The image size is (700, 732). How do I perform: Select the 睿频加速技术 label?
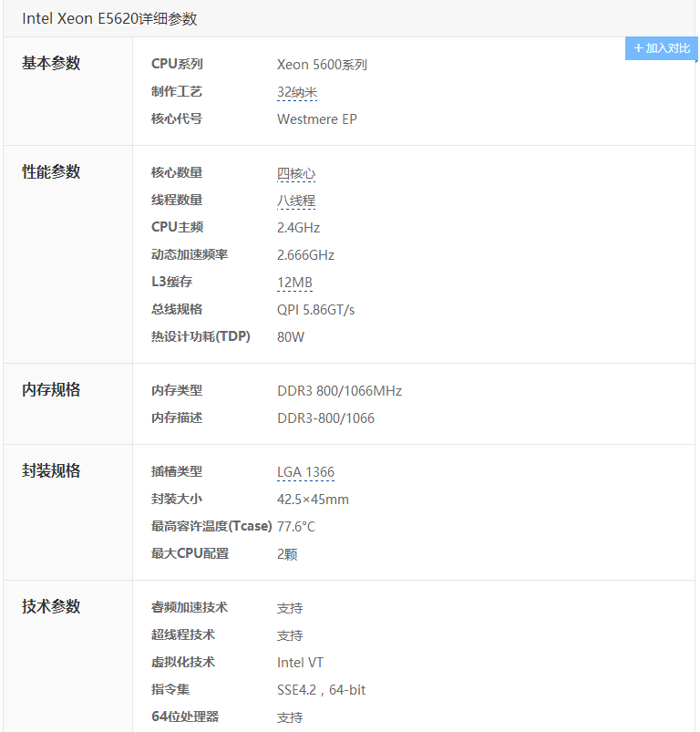190,607
